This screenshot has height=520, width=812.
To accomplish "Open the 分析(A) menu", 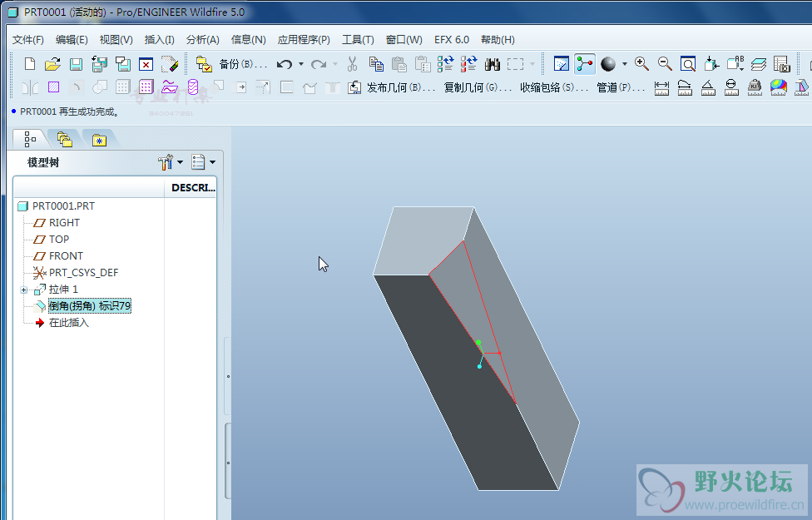I will [x=202, y=40].
